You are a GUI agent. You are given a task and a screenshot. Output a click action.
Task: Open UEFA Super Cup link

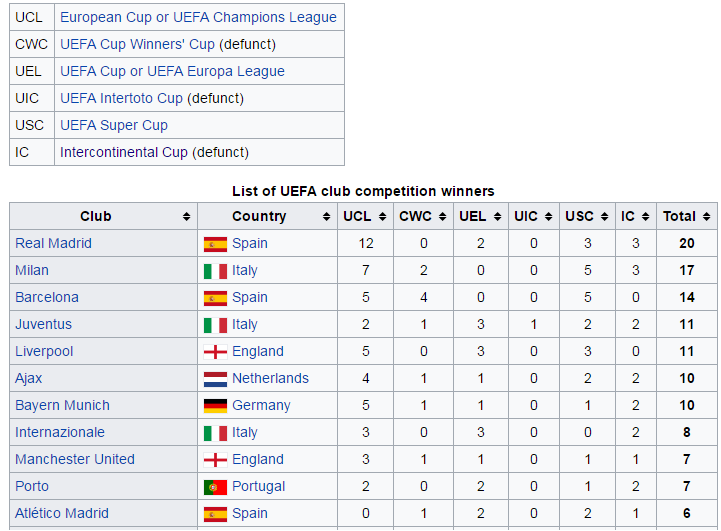[x=114, y=125]
